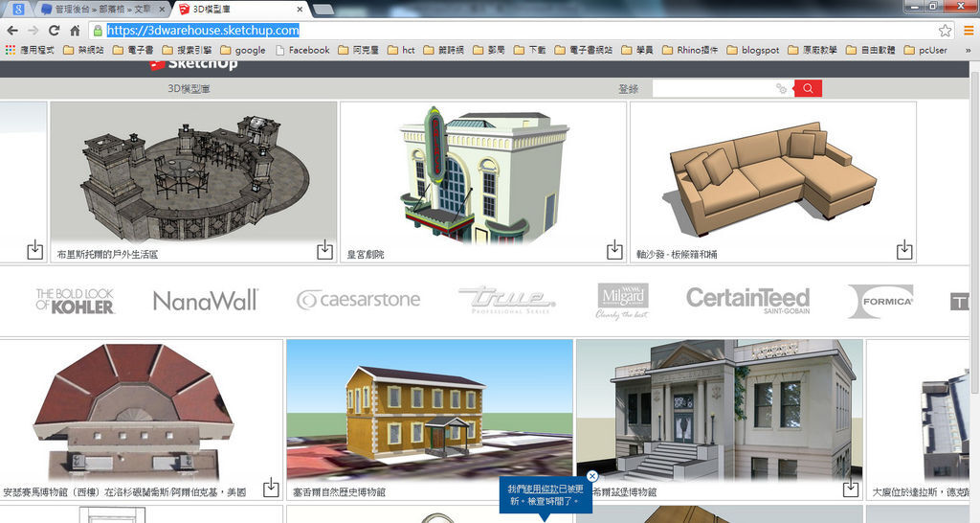
Task: Open the Milgard brand catalog
Action: pos(622,301)
